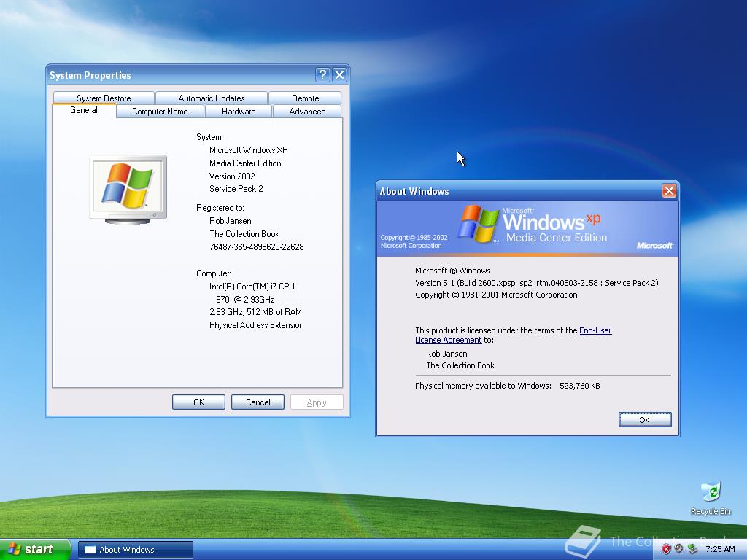Click the About Windows title bar
Viewport: 747px width, 560px height.
coord(519,191)
